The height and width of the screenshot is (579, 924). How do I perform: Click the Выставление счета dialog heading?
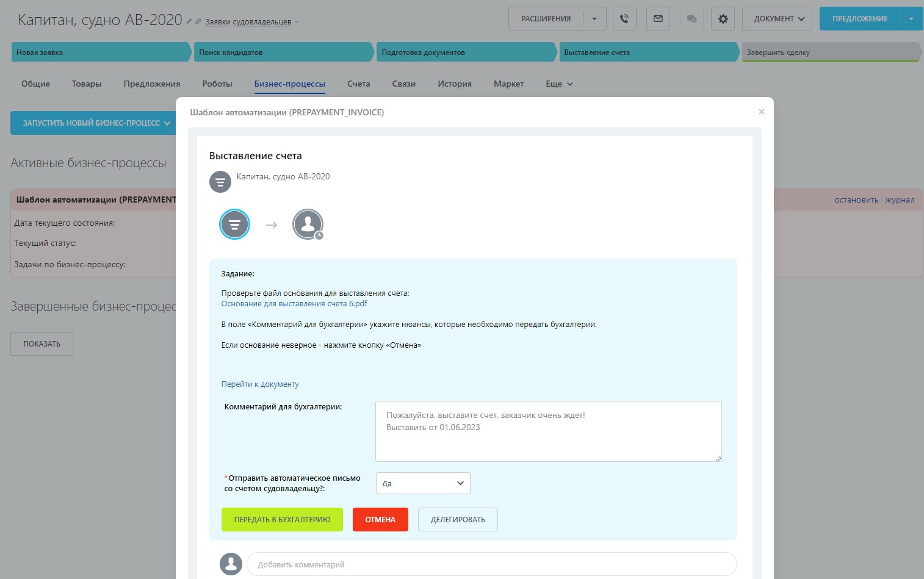[x=256, y=156]
